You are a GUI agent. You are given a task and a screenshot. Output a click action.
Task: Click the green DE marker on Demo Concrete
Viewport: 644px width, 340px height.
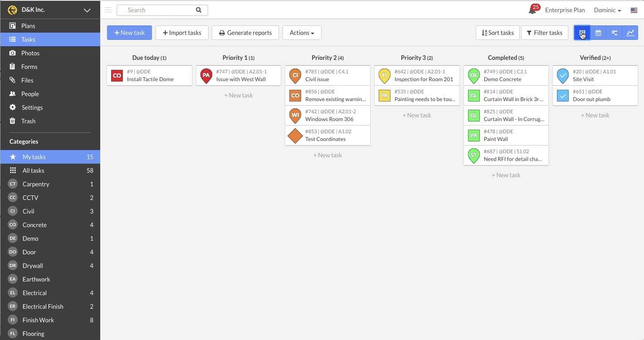coord(474,76)
